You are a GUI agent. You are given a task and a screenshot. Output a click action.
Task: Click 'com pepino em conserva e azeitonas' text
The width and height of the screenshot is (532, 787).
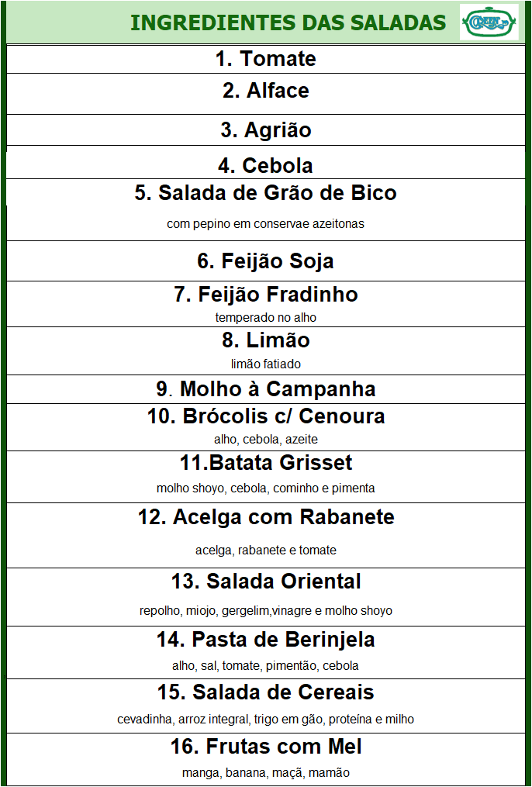pyautogui.click(x=265, y=224)
